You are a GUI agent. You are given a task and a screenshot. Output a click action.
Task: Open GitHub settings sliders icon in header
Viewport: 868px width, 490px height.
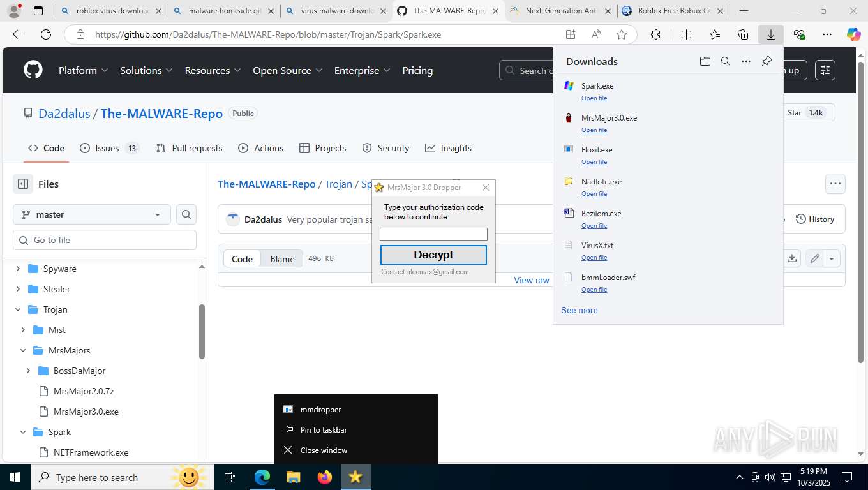point(825,70)
